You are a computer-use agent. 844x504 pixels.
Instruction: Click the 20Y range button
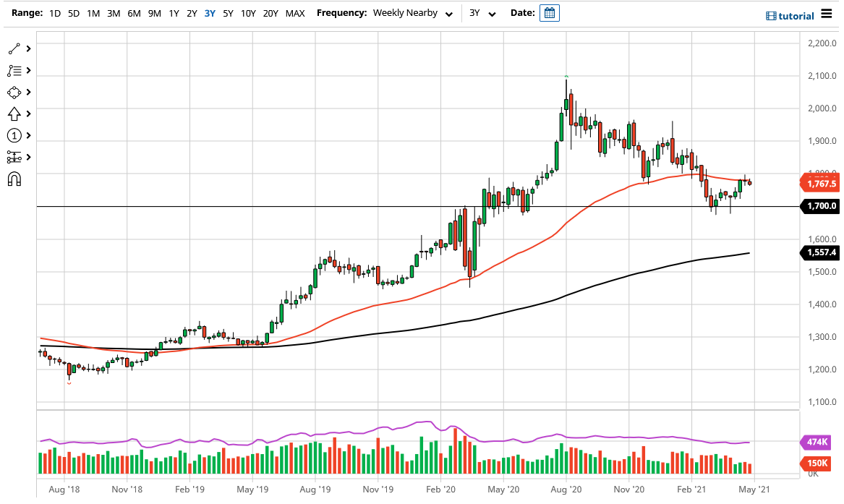point(270,13)
